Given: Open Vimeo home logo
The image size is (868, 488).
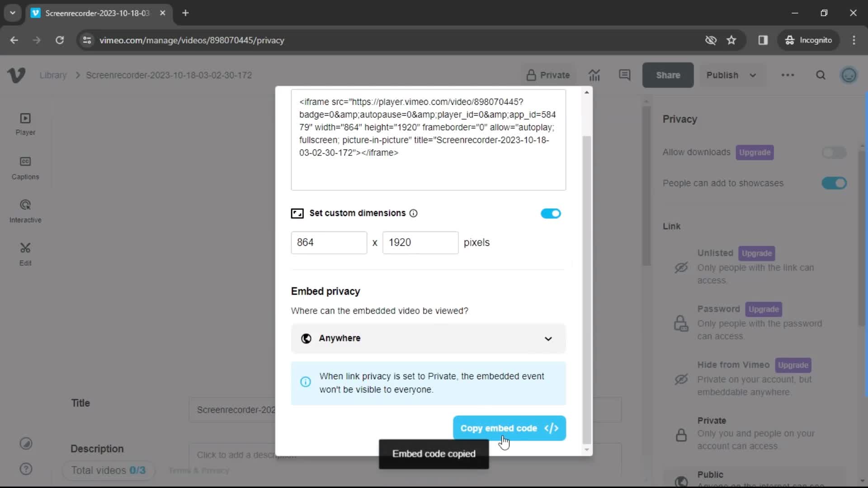Looking at the screenshot, I should pyautogui.click(x=16, y=75).
